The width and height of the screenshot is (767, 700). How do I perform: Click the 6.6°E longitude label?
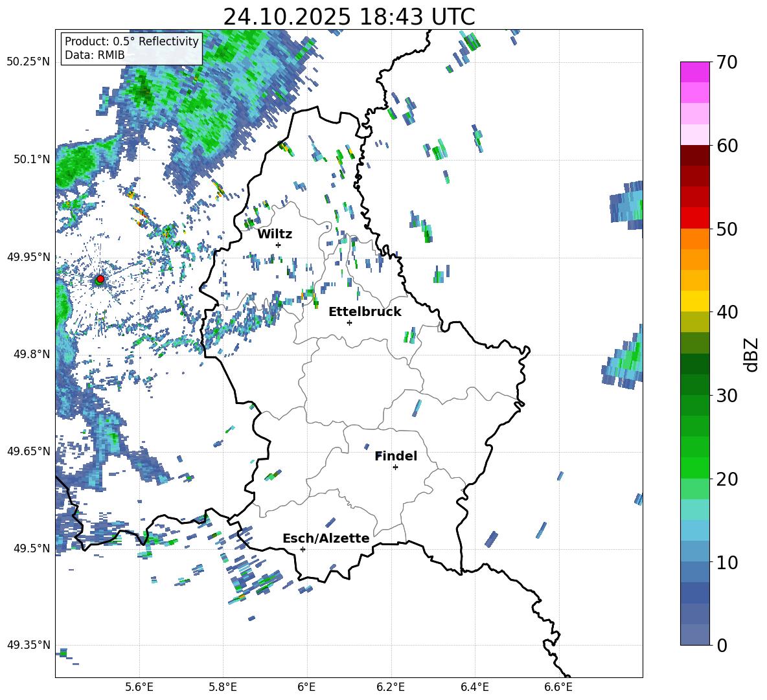point(558,687)
